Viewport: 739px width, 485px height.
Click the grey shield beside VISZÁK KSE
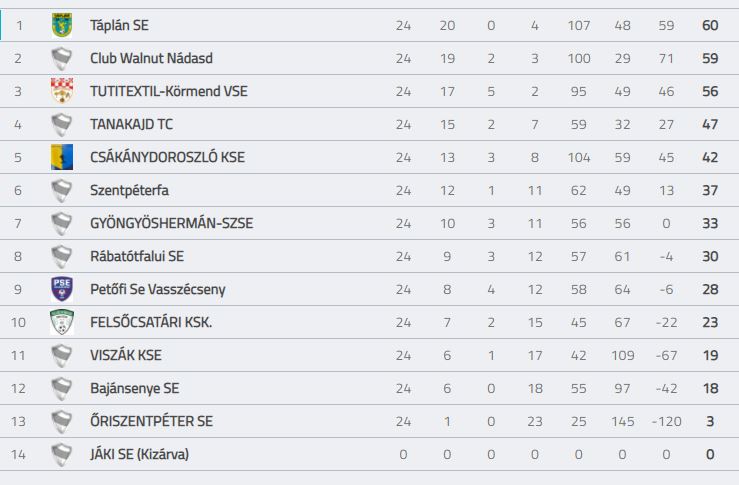(x=62, y=355)
